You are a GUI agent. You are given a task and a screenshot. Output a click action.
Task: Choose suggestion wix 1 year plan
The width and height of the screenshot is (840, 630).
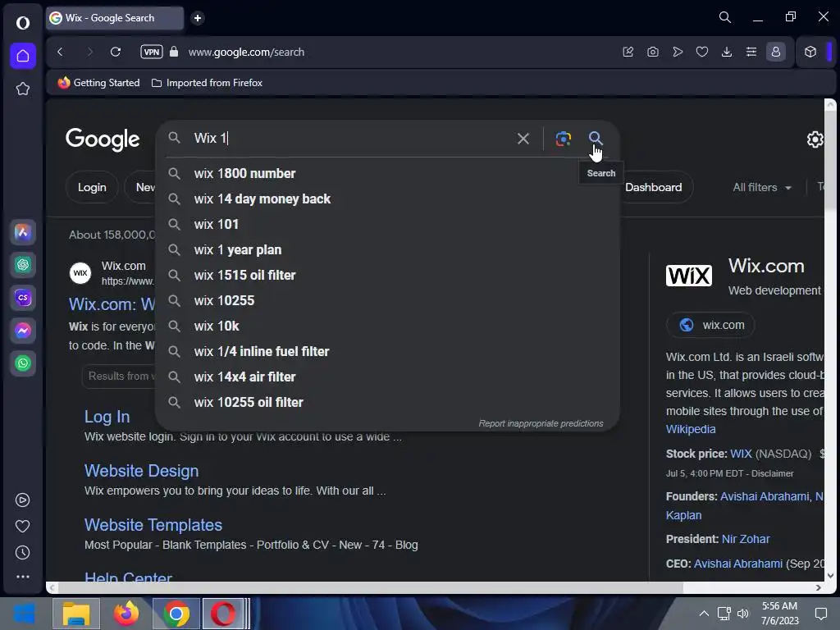pos(387,249)
